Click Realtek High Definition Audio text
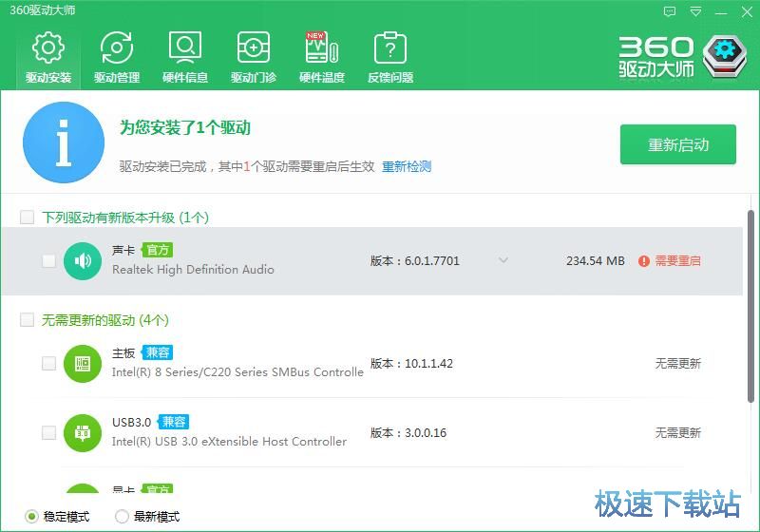The height and width of the screenshot is (532, 760). tap(193, 270)
